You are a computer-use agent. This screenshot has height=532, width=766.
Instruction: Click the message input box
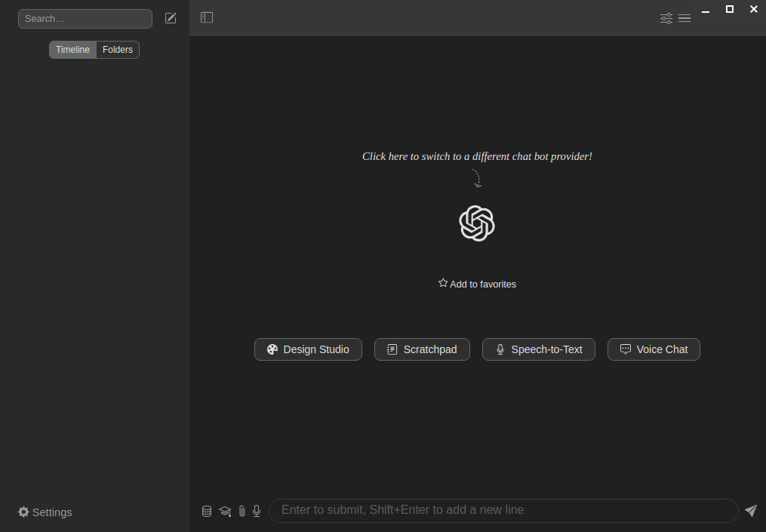click(x=503, y=511)
